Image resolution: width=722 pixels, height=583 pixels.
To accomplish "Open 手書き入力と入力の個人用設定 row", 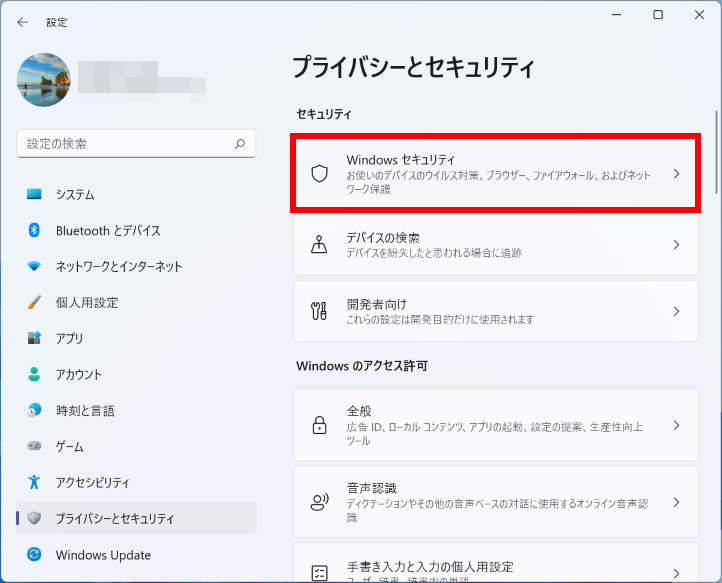I will pos(495,563).
